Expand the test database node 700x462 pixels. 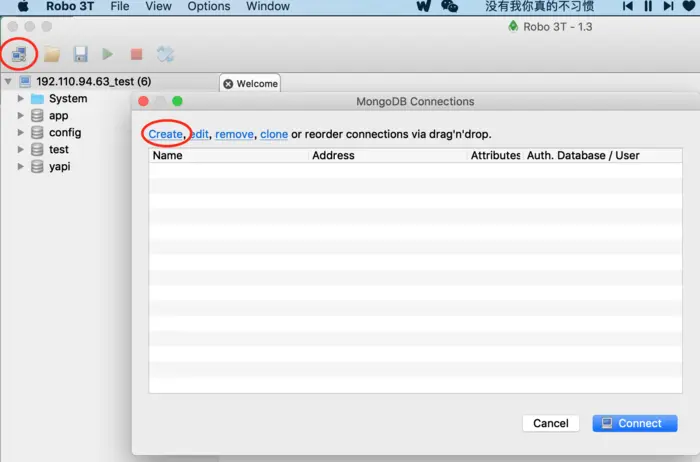[21, 150]
